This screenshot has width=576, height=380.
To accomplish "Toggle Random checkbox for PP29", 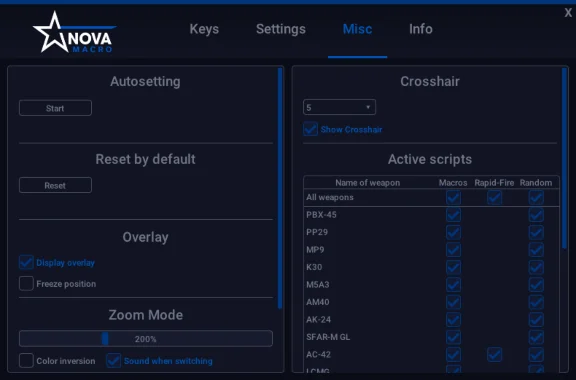I will pos(536,232).
